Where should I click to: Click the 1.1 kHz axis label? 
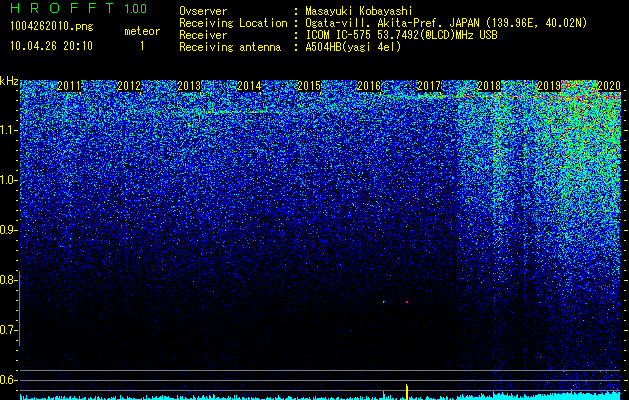[9, 130]
